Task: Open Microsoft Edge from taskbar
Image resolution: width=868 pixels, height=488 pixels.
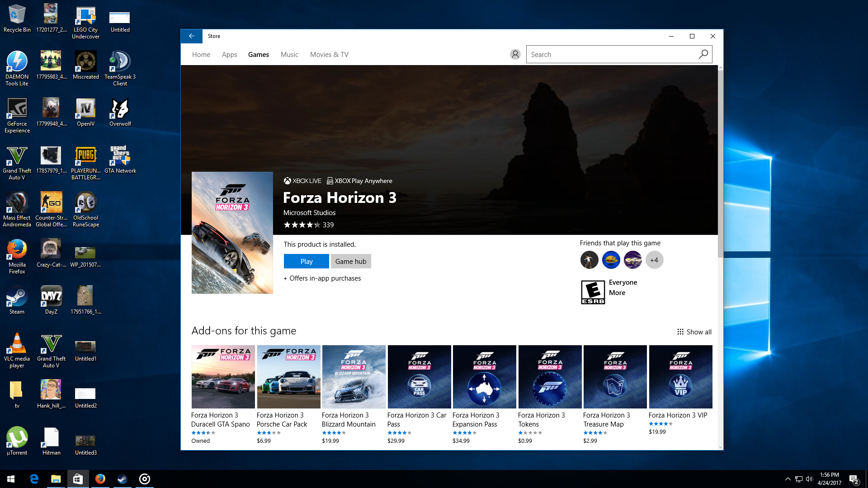Action: [34, 479]
